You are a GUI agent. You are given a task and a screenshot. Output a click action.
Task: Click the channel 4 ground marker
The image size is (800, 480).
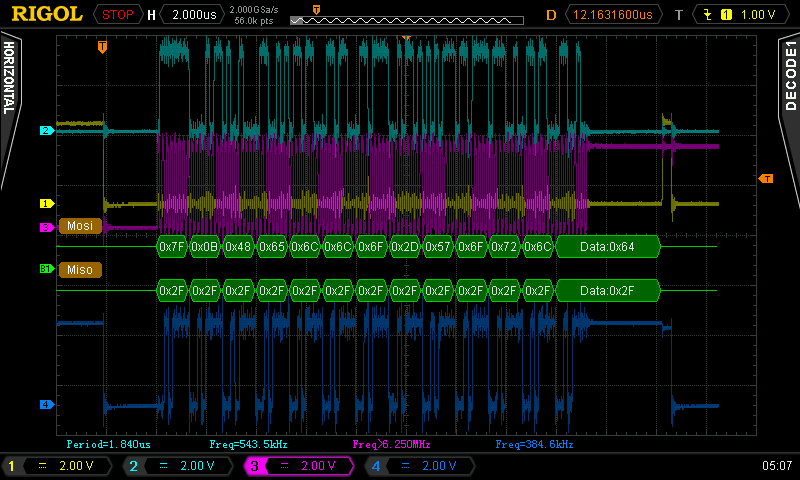coord(46,405)
